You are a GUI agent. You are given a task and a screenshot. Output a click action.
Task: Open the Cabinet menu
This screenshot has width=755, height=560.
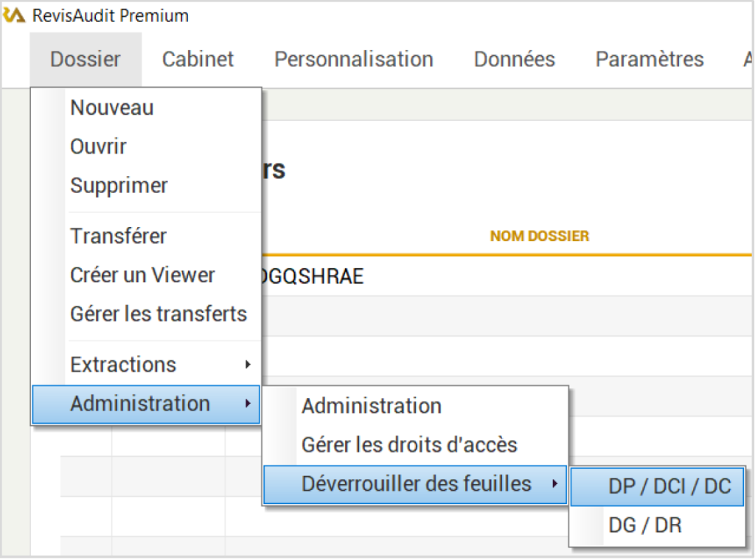tap(197, 60)
